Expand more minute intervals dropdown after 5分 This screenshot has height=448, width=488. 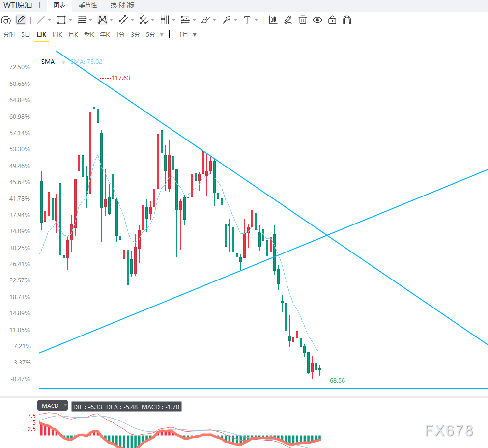(x=162, y=34)
